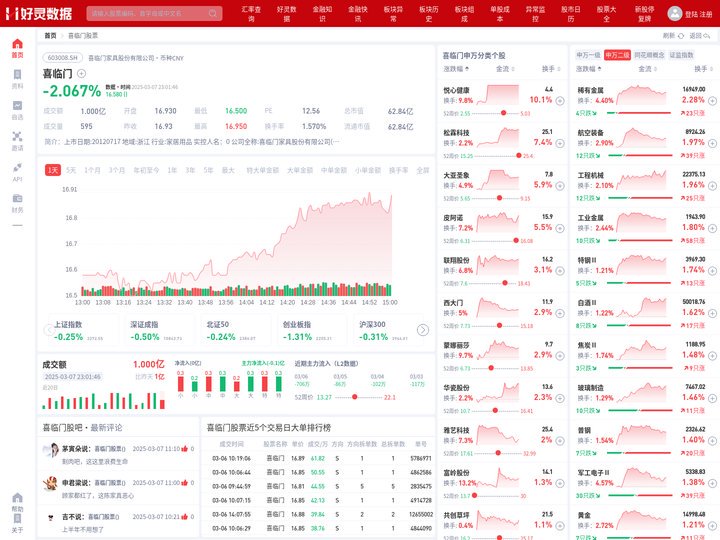Click the 603008.SH stock code chip

pyautogui.click(x=63, y=58)
